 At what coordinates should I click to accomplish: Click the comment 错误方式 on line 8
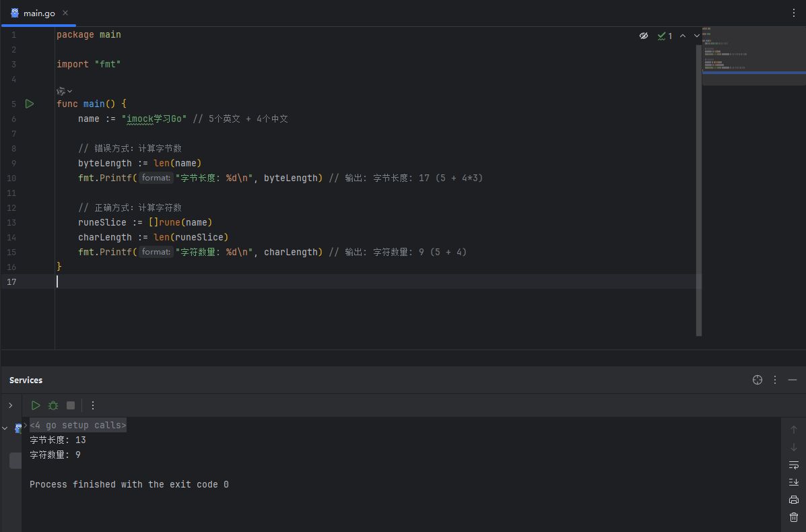point(129,148)
